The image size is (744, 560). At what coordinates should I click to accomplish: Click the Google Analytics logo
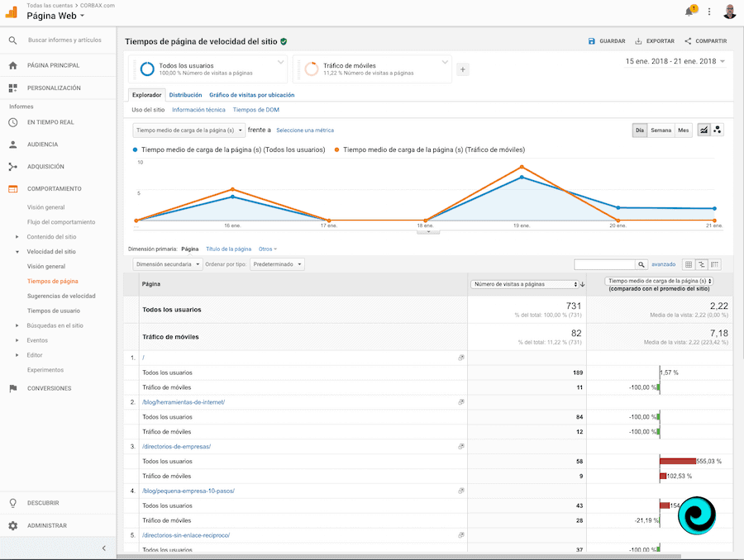(x=12, y=12)
